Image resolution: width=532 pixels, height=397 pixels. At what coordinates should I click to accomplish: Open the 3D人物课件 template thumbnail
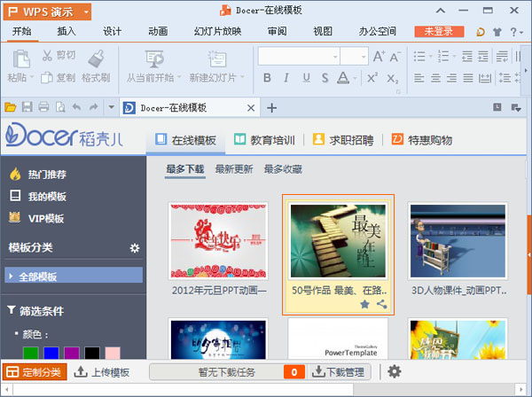tap(458, 241)
